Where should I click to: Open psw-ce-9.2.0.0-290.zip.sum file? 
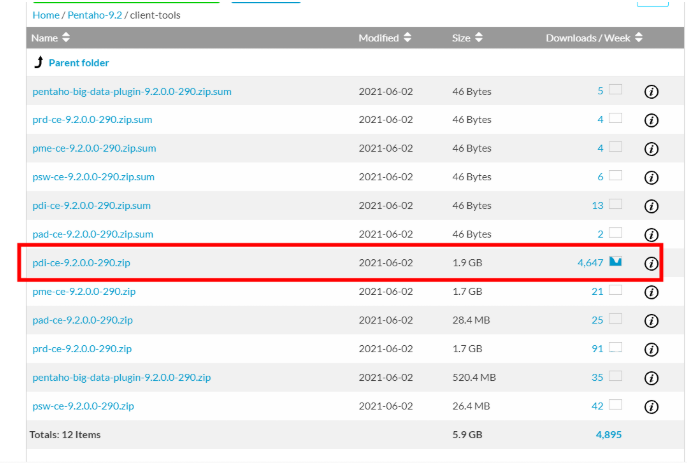pyautogui.click(x=93, y=177)
